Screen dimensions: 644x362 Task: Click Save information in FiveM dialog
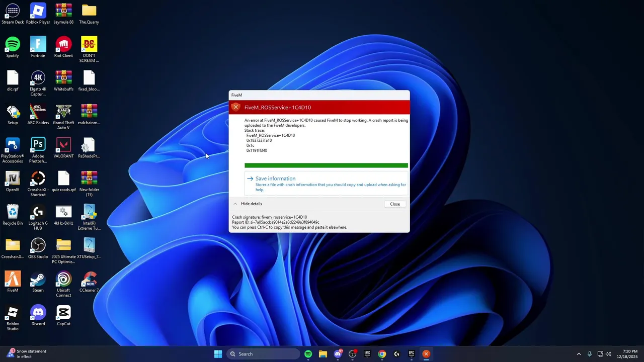click(x=326, y=184)
